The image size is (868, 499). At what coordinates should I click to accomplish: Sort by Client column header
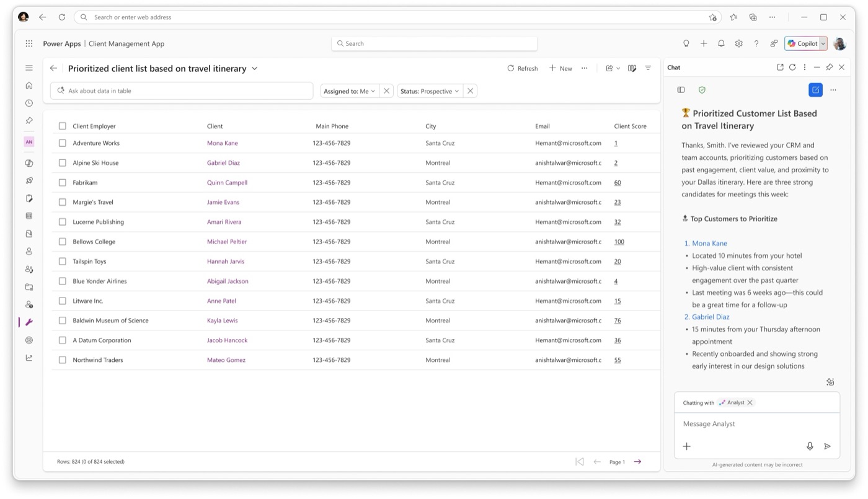pyautogui.click(x=215, y=126)
